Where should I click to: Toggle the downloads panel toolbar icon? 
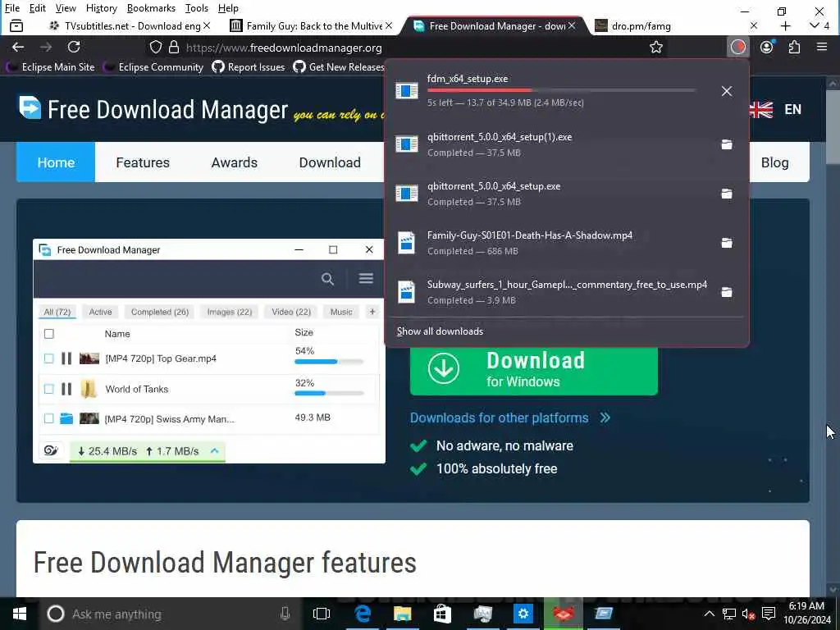pos(737,47)
